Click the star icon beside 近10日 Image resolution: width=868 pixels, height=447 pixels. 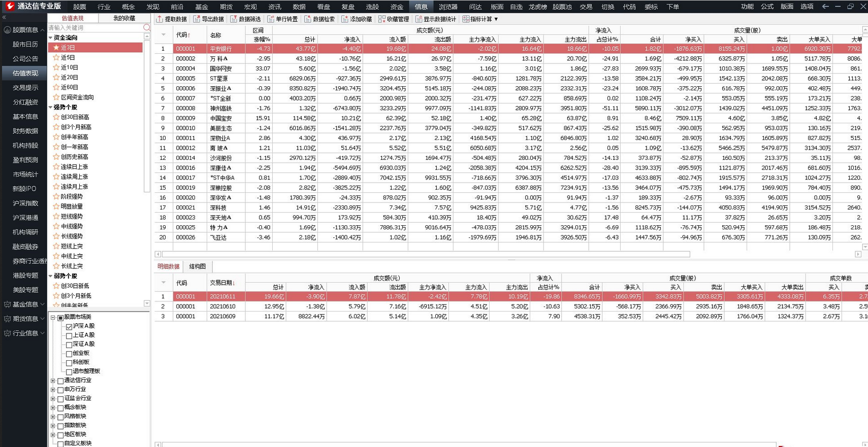pyautogui.click(x=56, y=67)
